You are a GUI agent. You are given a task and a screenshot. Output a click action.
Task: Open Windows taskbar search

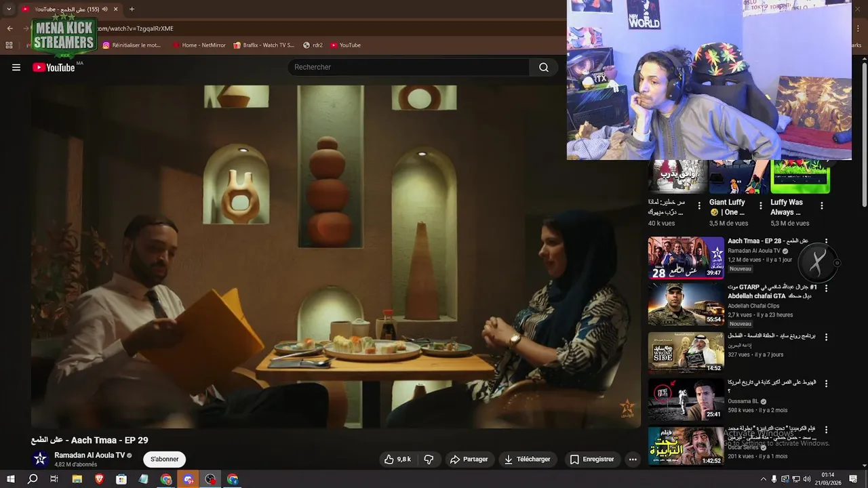coord(33,479)
